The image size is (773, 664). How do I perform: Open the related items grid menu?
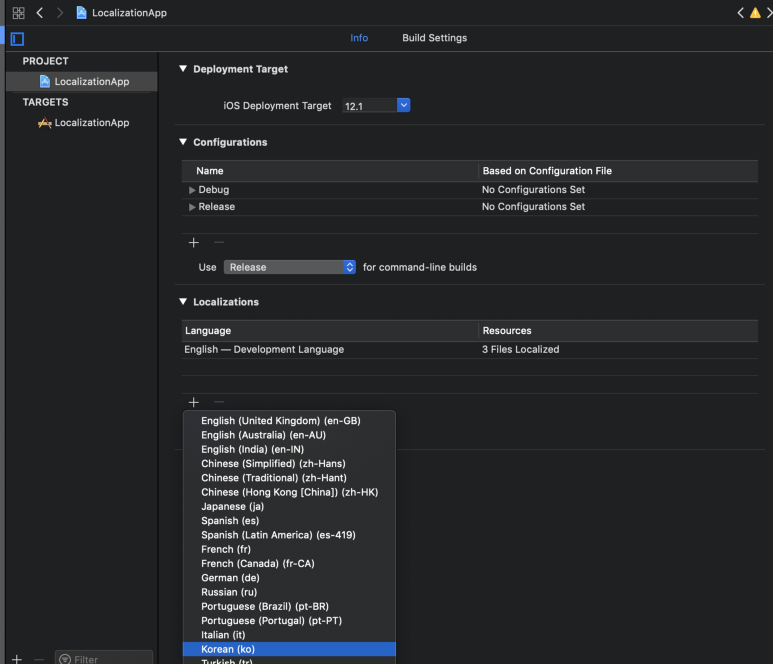point(18,13)
